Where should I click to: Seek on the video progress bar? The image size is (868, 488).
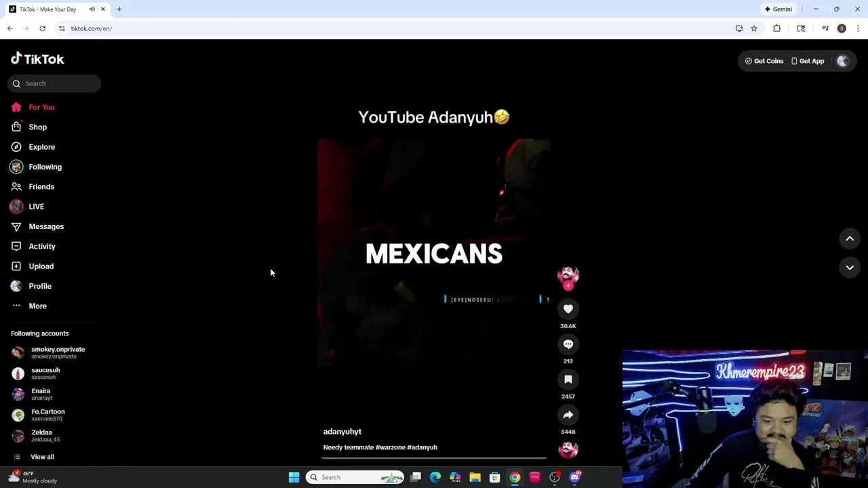[434, 459]
